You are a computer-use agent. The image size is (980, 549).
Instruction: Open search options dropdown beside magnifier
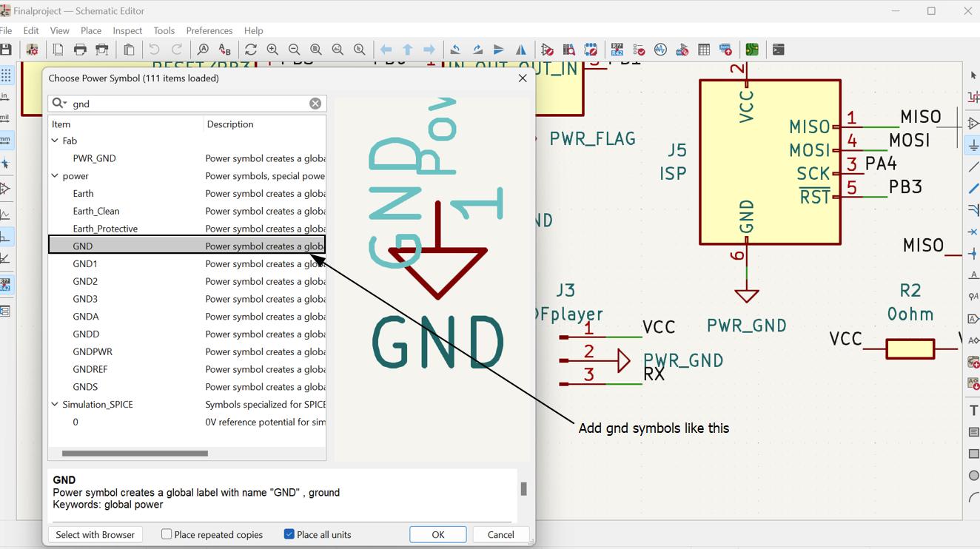(x=59, y=104)
